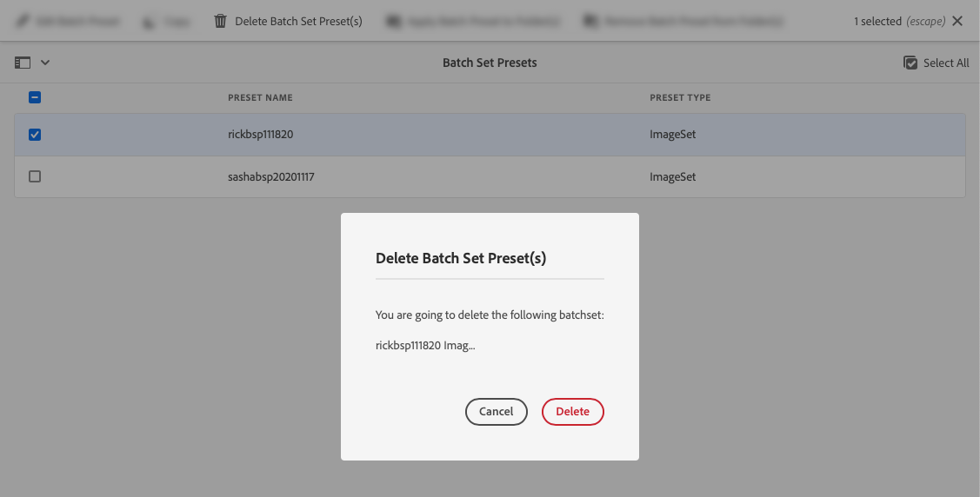Click the PRESET TYPE column header

(x=680, y=97)
